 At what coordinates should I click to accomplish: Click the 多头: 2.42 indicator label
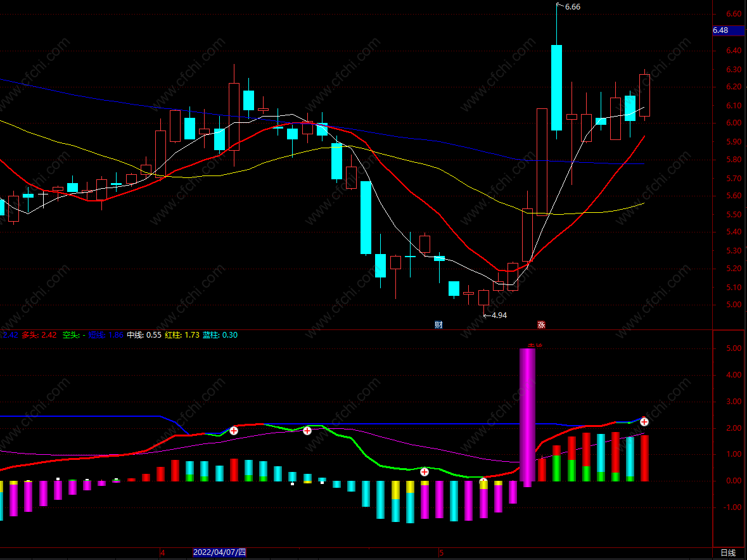click(39, 334)
